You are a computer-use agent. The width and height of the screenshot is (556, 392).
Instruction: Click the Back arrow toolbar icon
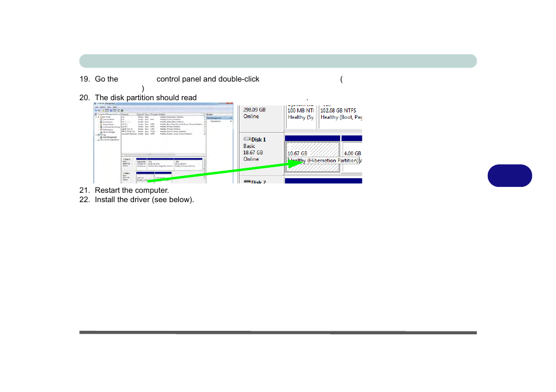96,111
